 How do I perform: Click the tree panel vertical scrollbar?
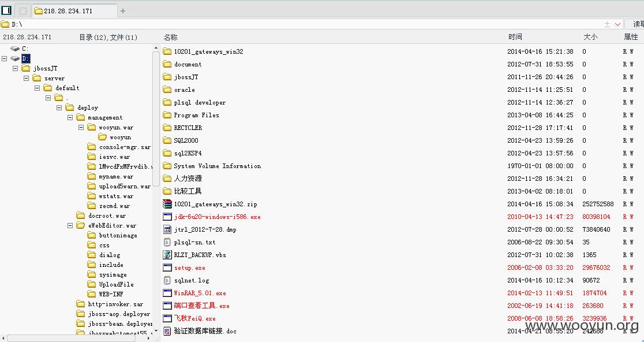[x=156, y=119]
